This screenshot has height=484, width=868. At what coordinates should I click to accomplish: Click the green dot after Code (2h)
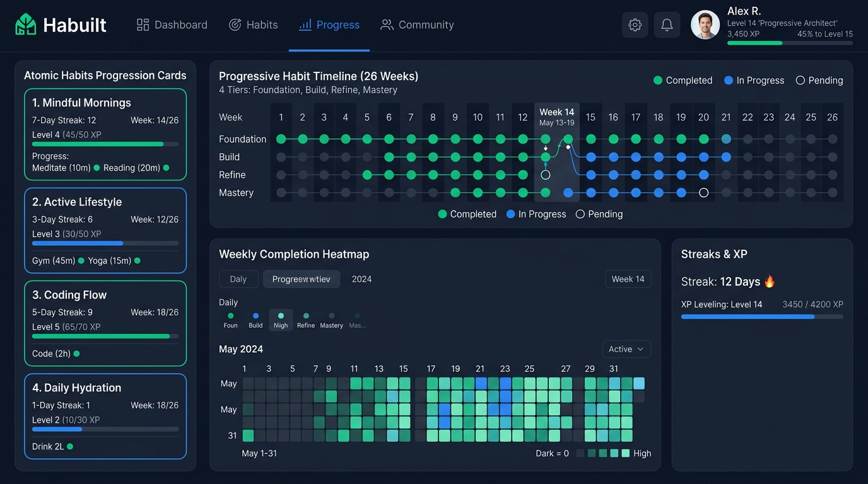(76, 354)
